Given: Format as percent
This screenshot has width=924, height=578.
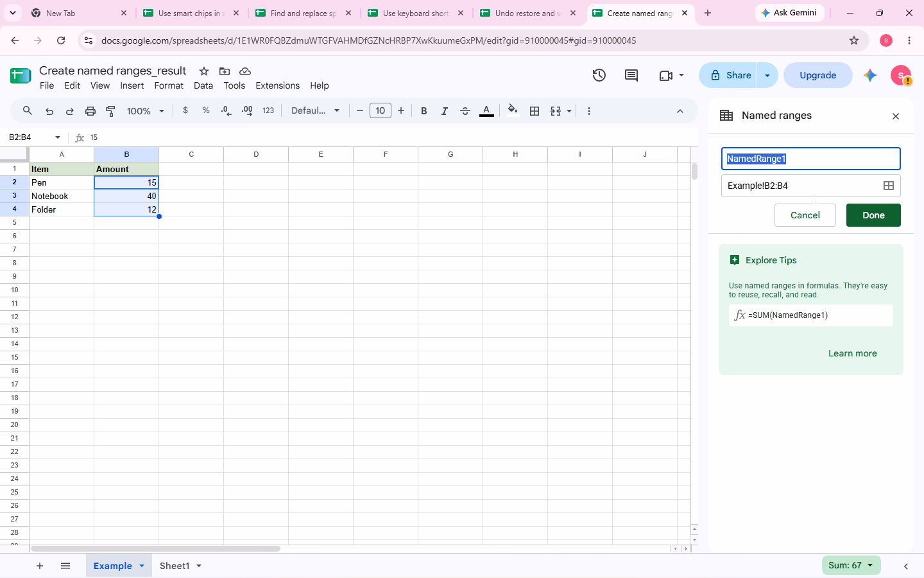Looking at the screenshot, I should click(x=206, y=110).
